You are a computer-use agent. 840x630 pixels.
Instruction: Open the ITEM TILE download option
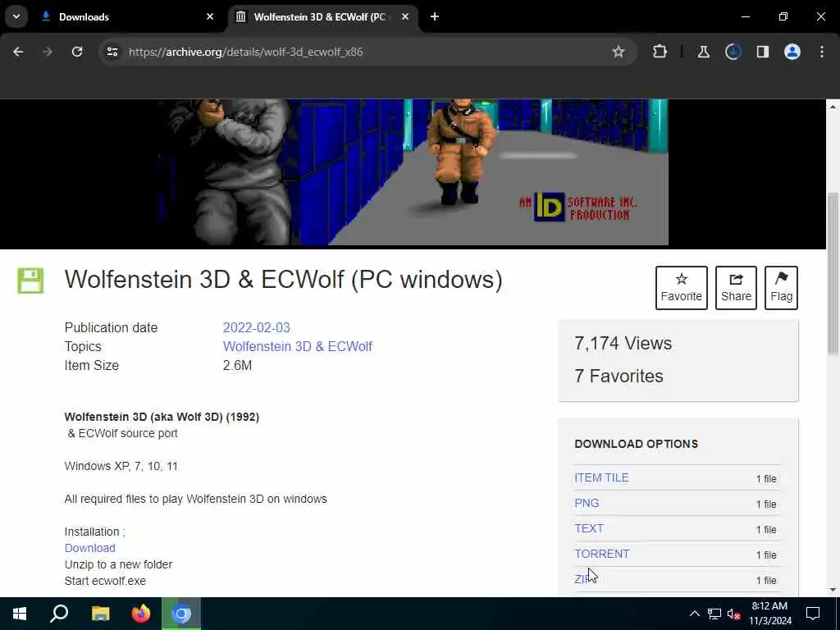coord(601,478)
